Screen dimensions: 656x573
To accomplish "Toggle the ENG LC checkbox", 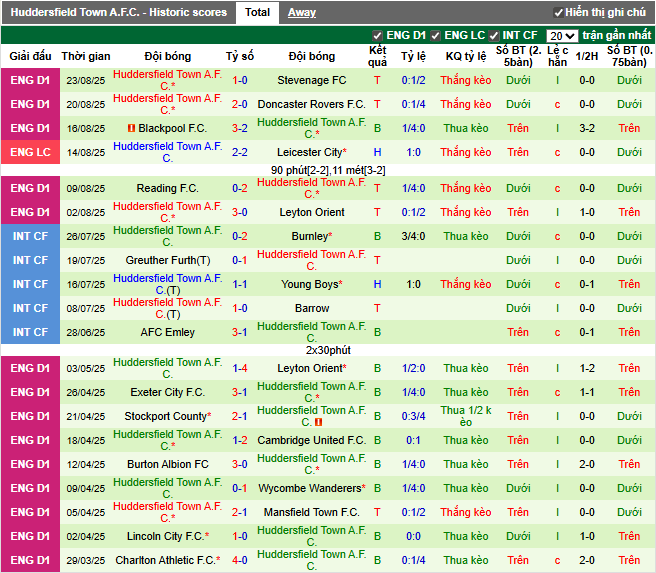I will click(x=436, y=36).
